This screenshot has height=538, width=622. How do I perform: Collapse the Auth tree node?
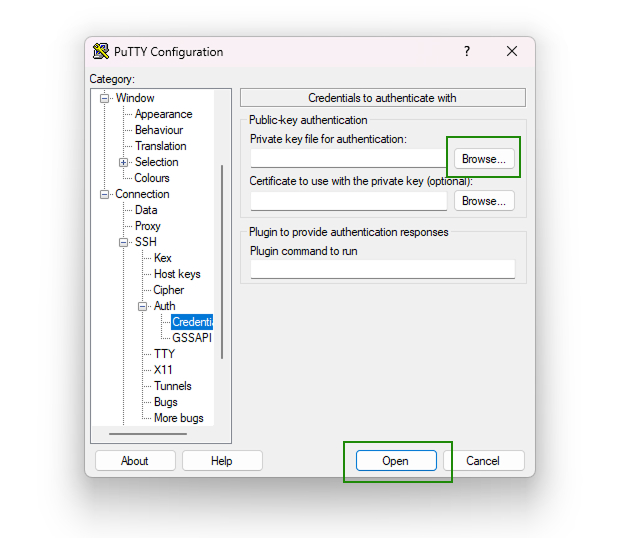pyautogui.click(x=142, y=306)
